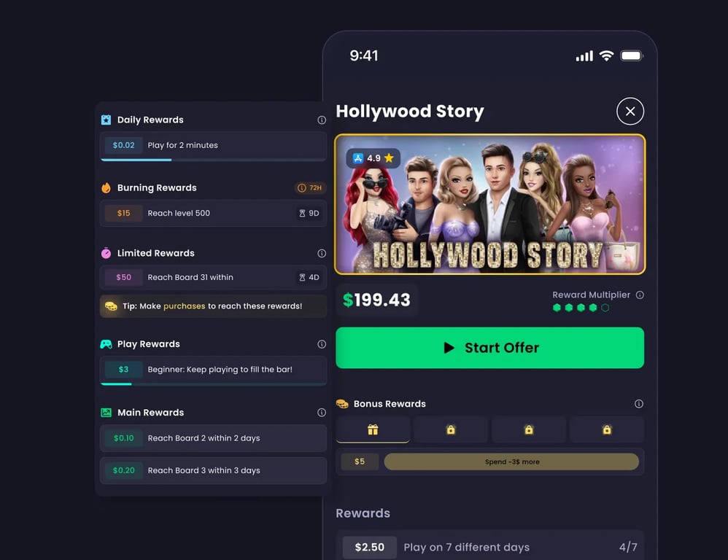Click the Spend -3$ more progress bar

coord(511,462)
